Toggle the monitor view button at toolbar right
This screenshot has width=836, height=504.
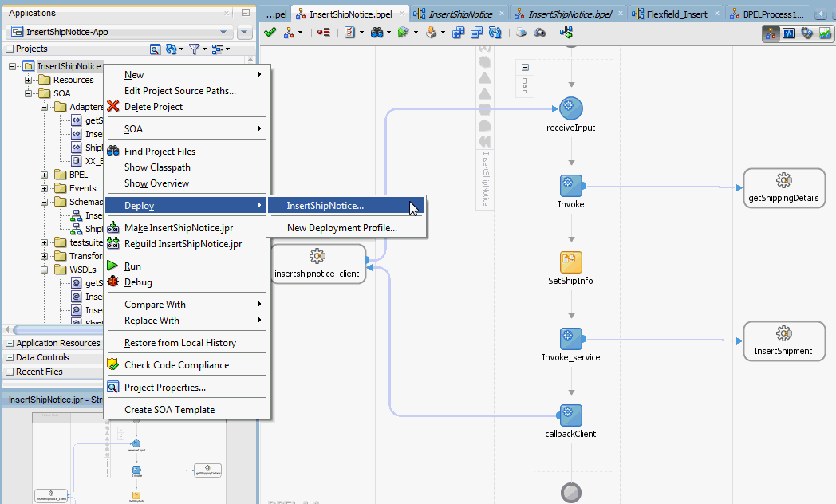click(x=789, y=33)
